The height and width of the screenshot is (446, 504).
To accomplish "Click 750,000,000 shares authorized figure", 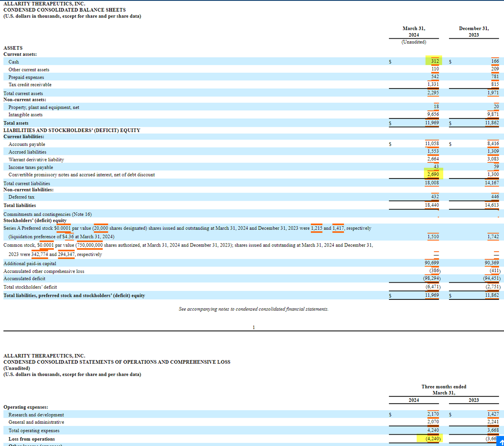I will coord(90,245).
